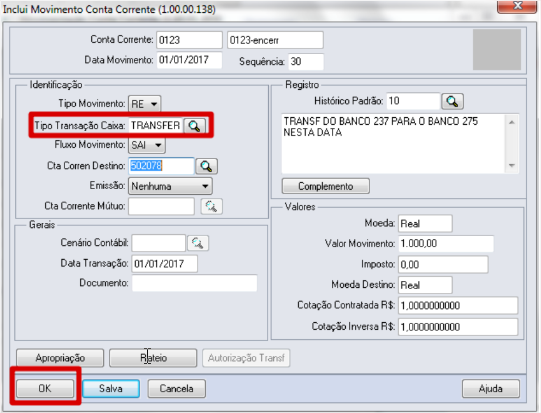Click the Apropriação button
This screenshot has width=541, height=413.
pyautogui.click(x=60, y=358)
